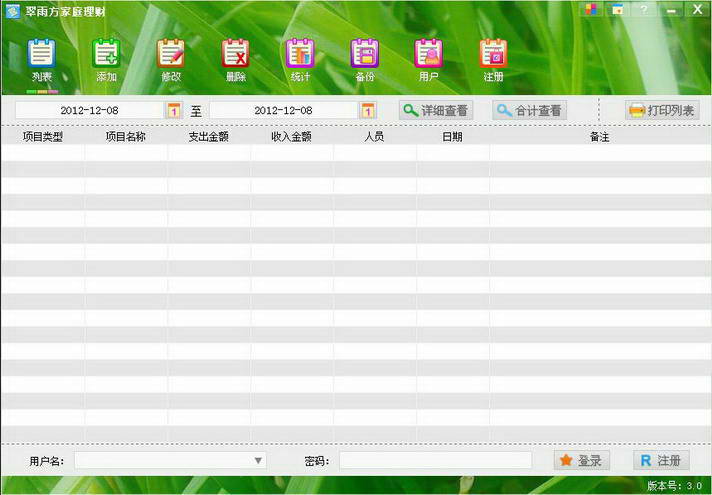Click the 注册 (Register) toolbar icon

tap(493, 59)
